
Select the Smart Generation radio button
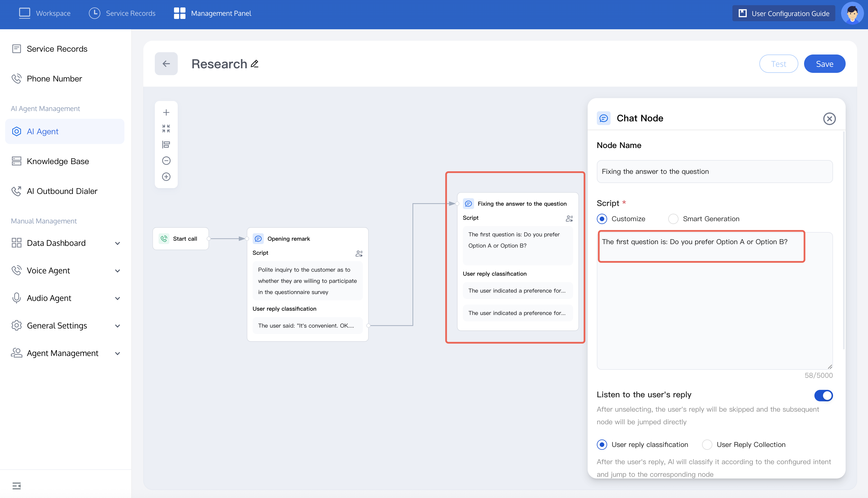point(673,219)
